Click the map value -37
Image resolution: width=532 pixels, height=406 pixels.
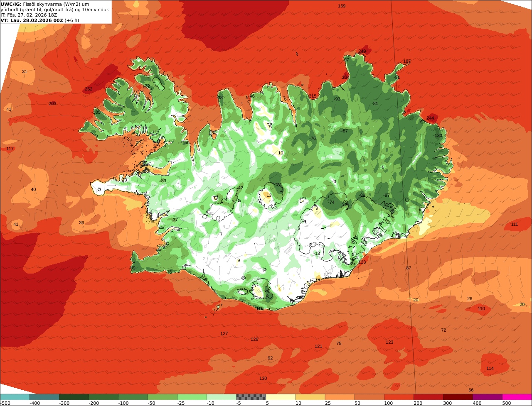pyautogui.click(x=174, y=220)
